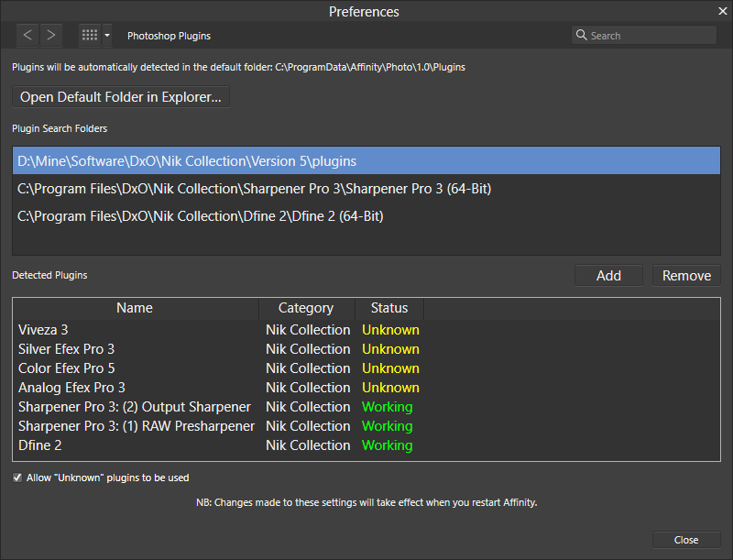The height and width of the screenshot is (560, 733).
Task: Select the Version 5\plugins search folder
Action: click(366, 160)
